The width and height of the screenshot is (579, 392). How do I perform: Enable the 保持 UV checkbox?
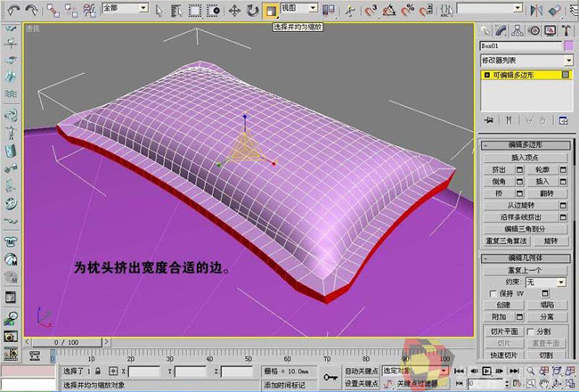point(493,294)
